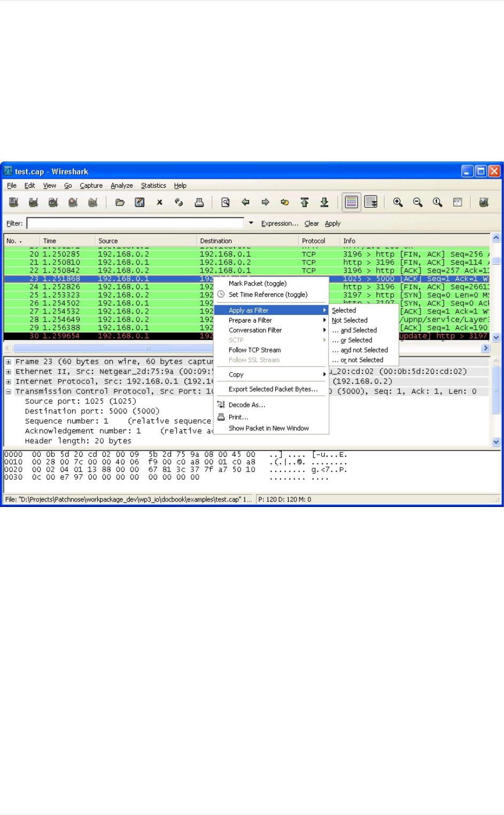Sort by the Protocol column header
Viewport: 504px width, 815px height.
click(x=320, y=241)
